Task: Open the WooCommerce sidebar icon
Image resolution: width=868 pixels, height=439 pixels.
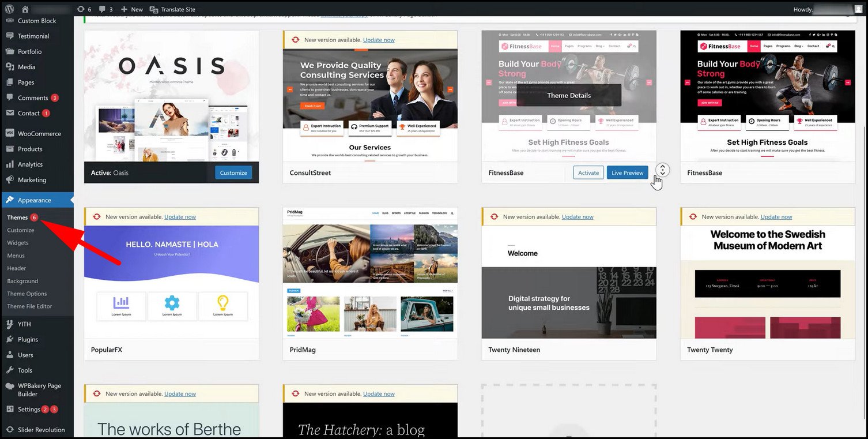Action: 10,133
